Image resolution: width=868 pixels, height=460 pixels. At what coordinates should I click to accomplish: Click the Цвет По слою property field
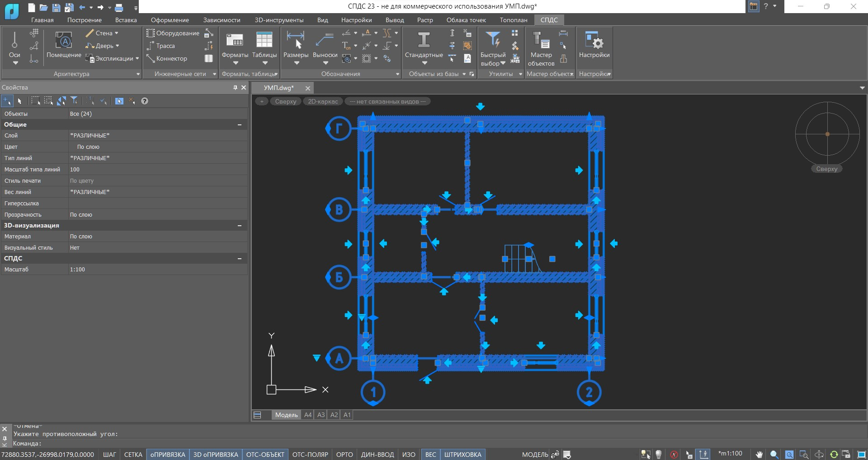point(157,147)
